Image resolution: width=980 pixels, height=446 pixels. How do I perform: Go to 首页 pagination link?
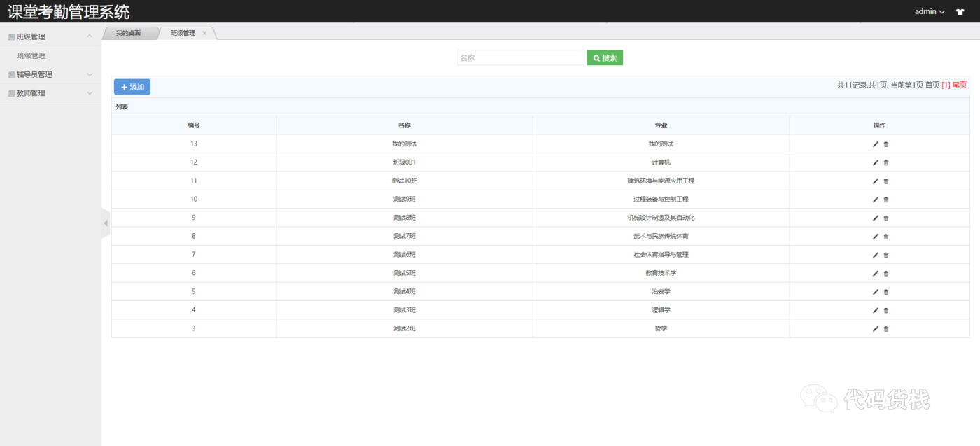932,85
